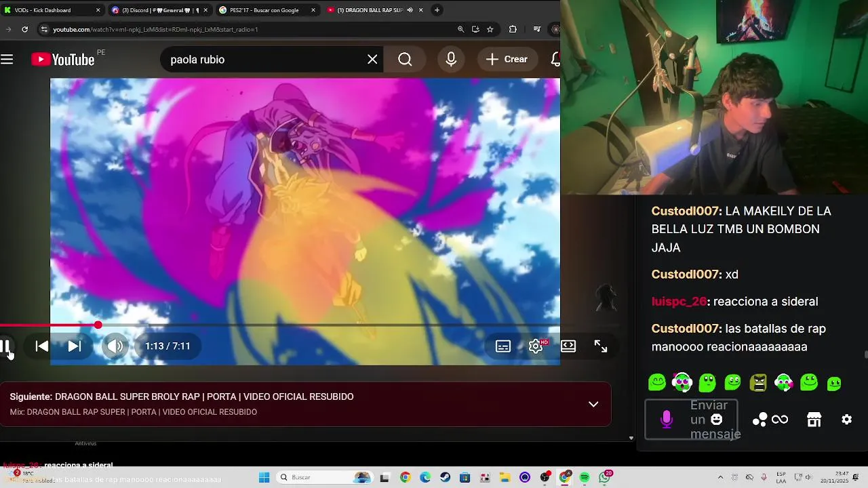Toggle subtitles on the player
868x488 pixels.
pyautogui.click(x=503, y=346)
